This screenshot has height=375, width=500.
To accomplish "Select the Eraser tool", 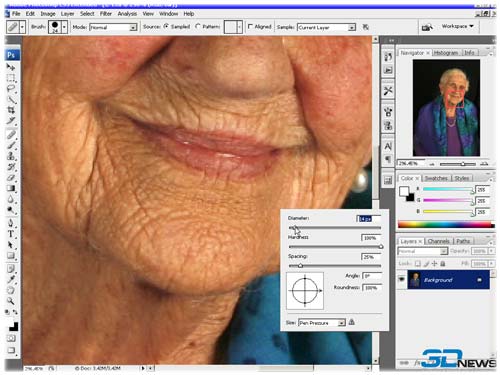I will point(11,177).
